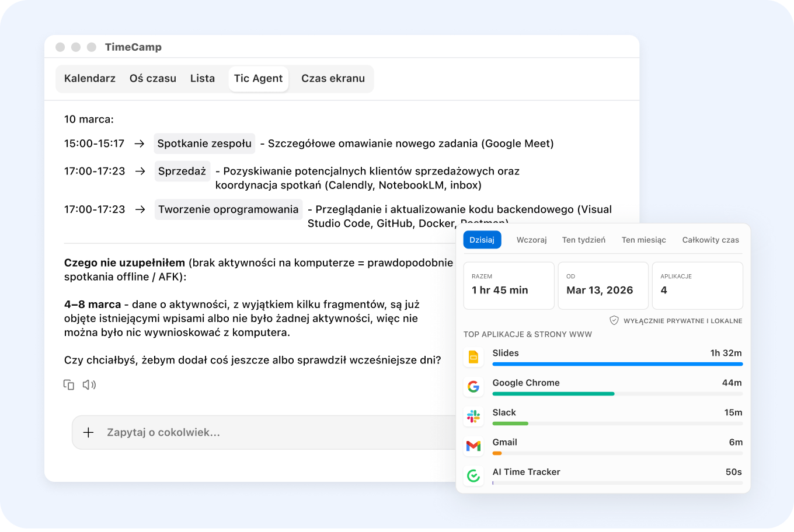
Task: Click the copy response icon
Action: pyautogui.click(x=69, y=385)
